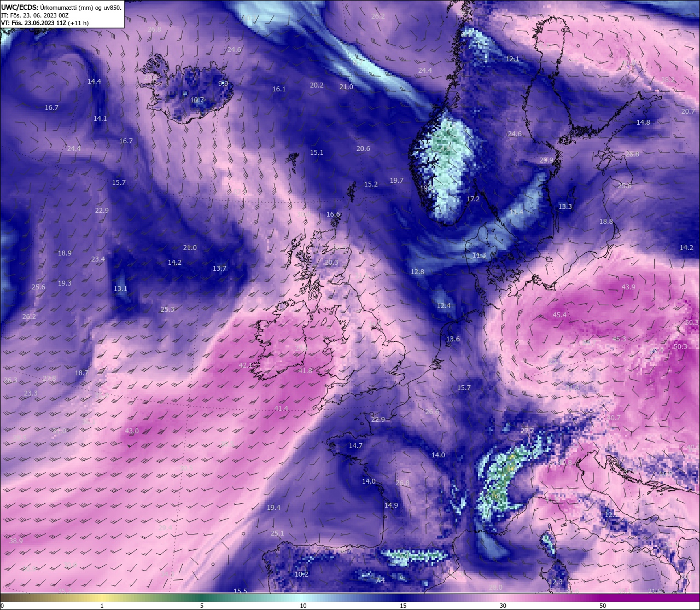Click the map value 45.4

pos(559,315)
